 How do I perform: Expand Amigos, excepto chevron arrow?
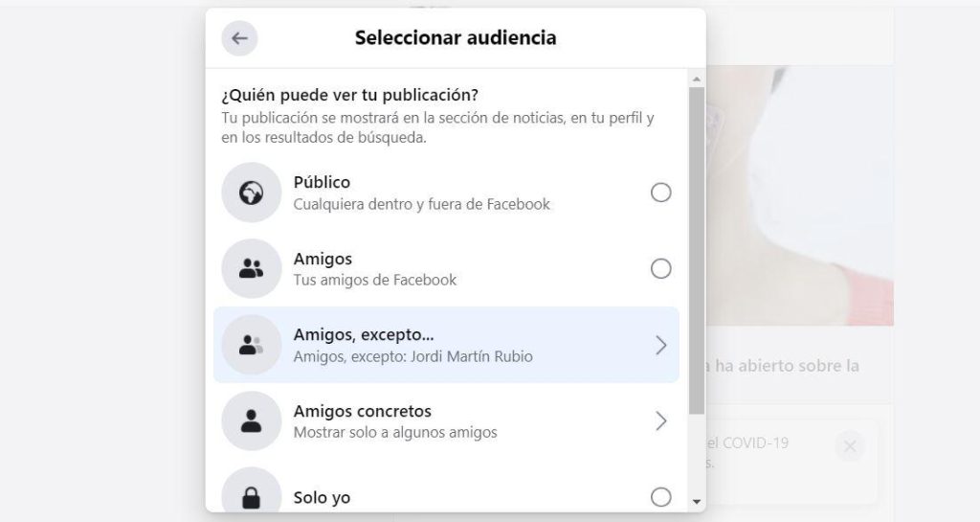click(x=660, y=345)
